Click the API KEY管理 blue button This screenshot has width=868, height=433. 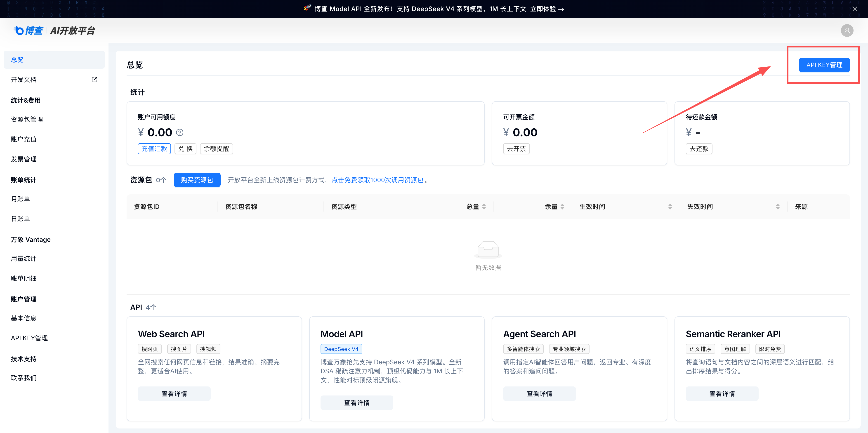pyautogui.click(x=824, y=65)
